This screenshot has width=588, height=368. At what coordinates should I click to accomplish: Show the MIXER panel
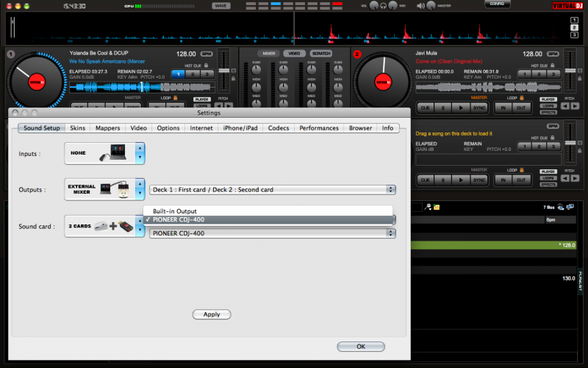(268, 53)
